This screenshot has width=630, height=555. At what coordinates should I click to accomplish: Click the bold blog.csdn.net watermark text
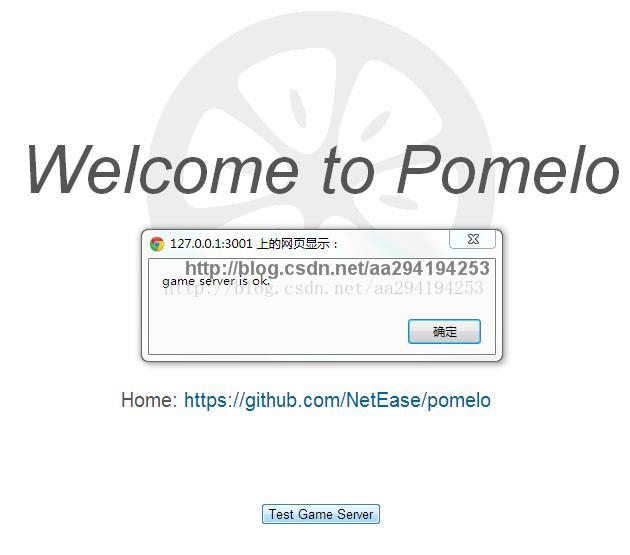[x=337, y=268]
